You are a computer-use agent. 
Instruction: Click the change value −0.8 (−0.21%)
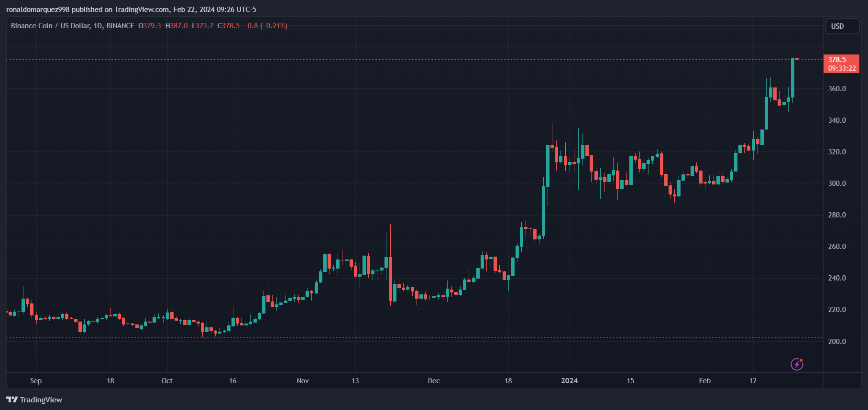[x=265, y=26]
